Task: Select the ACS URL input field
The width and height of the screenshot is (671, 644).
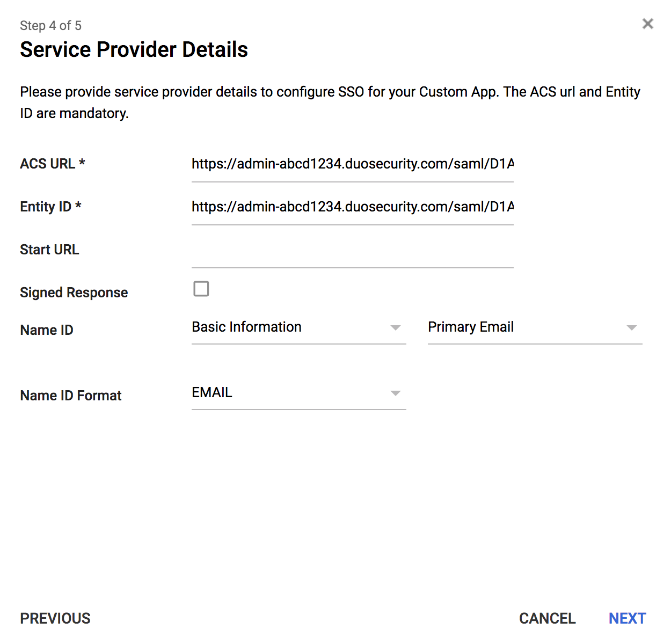Action: [x=352, y=164]
